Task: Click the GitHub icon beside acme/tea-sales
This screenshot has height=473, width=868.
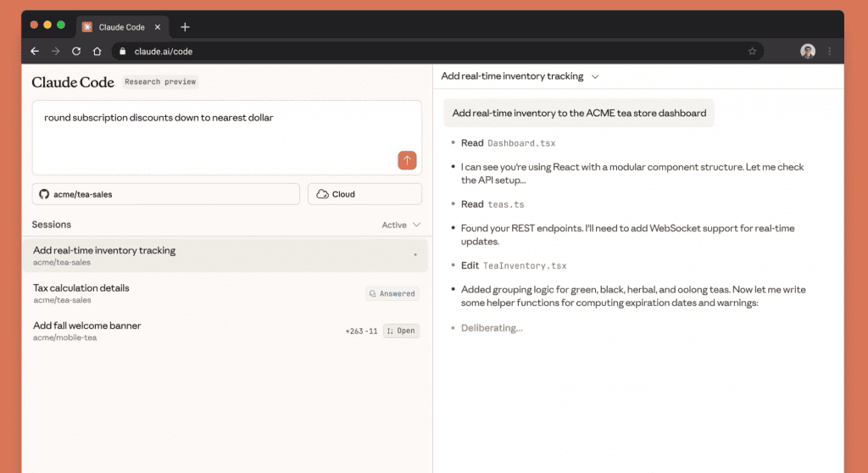Action: click(x=44, y=194)
